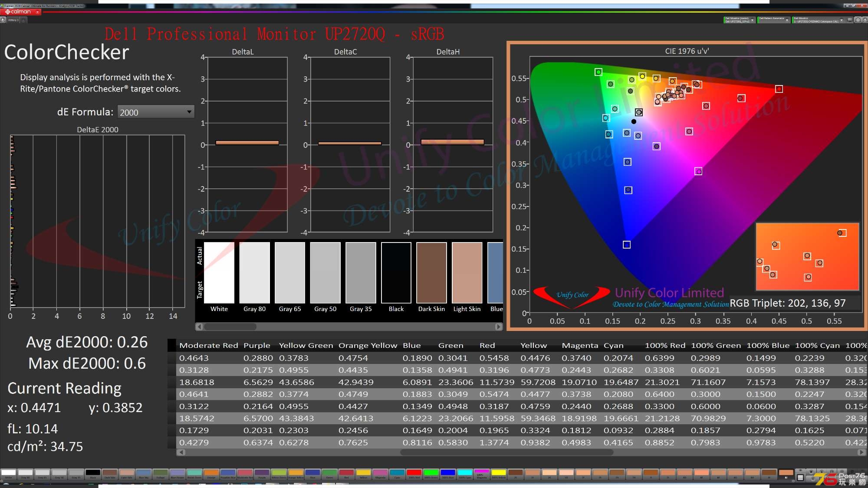Select the Gray 35 patch thumbnail
This screenshot has width=868, height=488.
(x=361, y=273)
